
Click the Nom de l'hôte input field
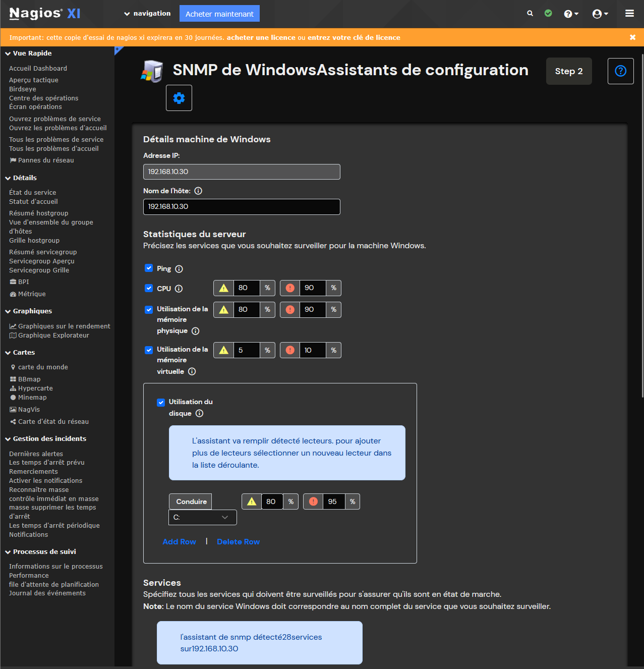(x=242, y=207)
